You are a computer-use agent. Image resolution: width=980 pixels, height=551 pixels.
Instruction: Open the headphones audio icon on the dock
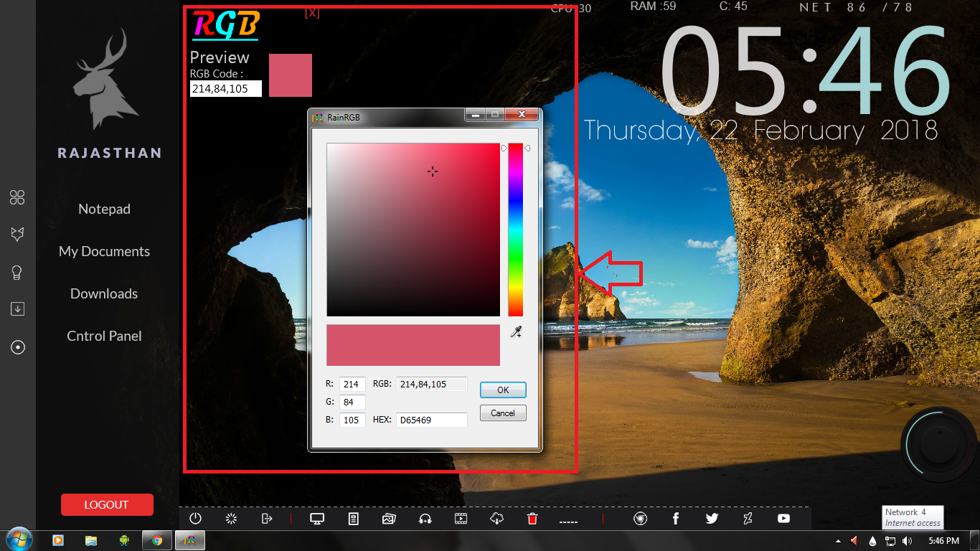pyautogui.click(x=425, y=518)
